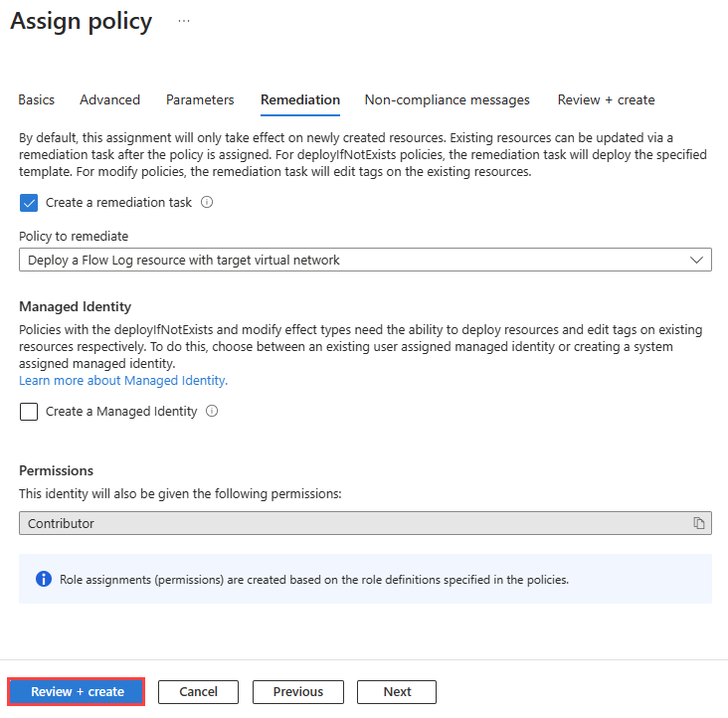The height and width of the screenshot is (718, 728).
Task: Click the Cancel button
Action: pos(199,692)
